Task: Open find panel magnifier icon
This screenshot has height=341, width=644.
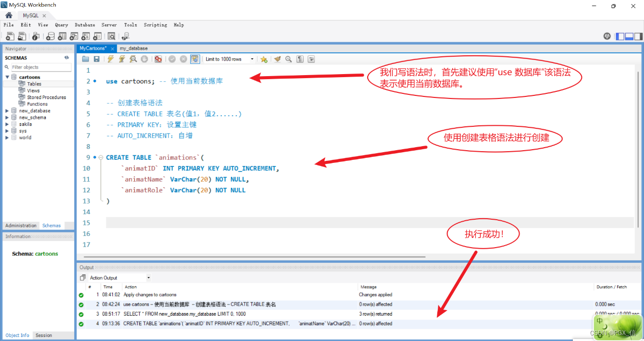Action: click(x=288, y=59)
